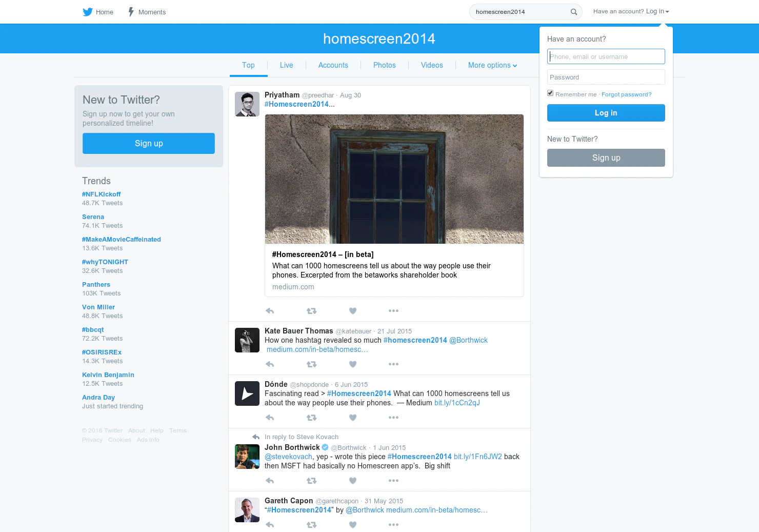This screenshot has height=532, width=759.
Task: Open more menu on John Borthwick's tweet
Action: coord(393,481)
